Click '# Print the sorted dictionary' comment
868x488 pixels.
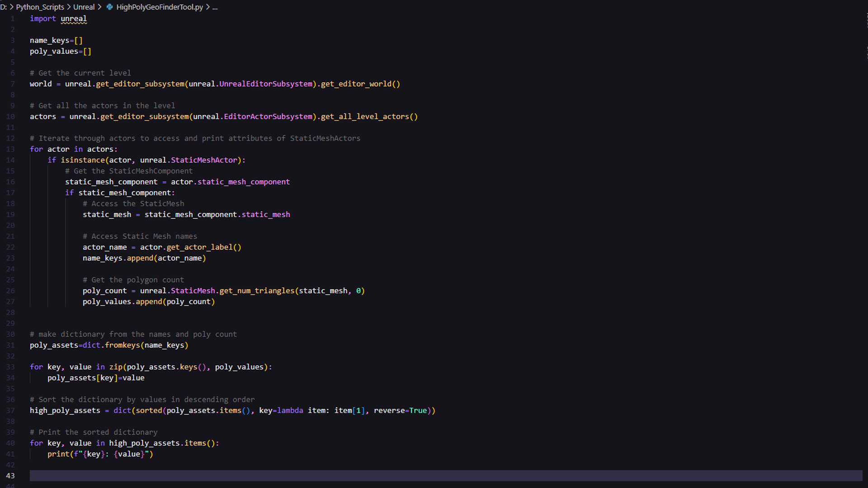(94, 432)
